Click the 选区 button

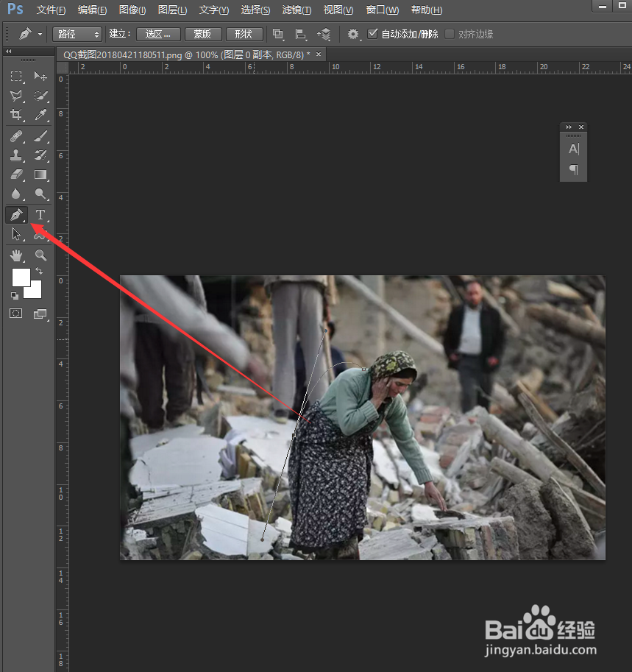coord(158,34)
